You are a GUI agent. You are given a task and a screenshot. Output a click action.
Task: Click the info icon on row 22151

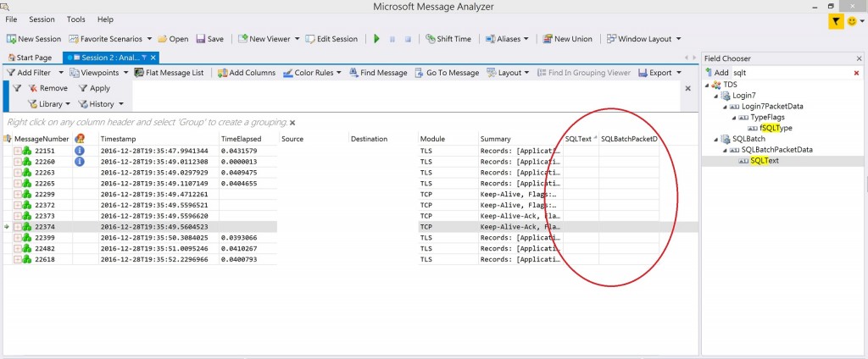(80, 151)
